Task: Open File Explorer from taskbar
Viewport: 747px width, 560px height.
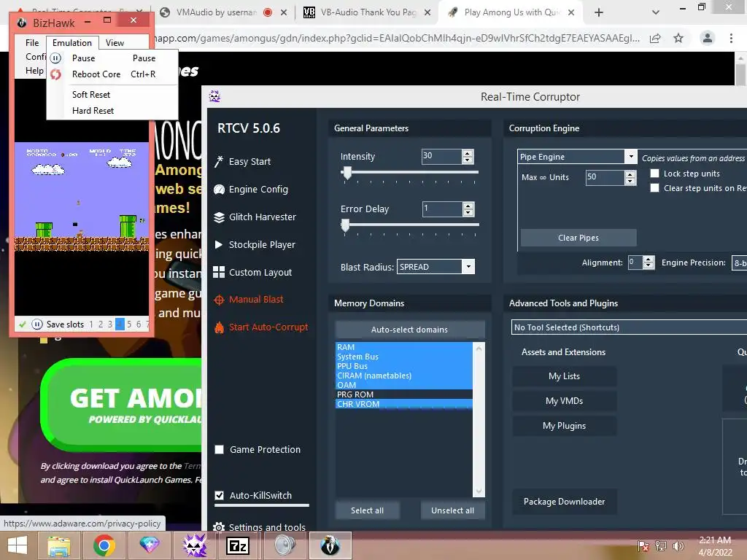Action: click(59, 545)
